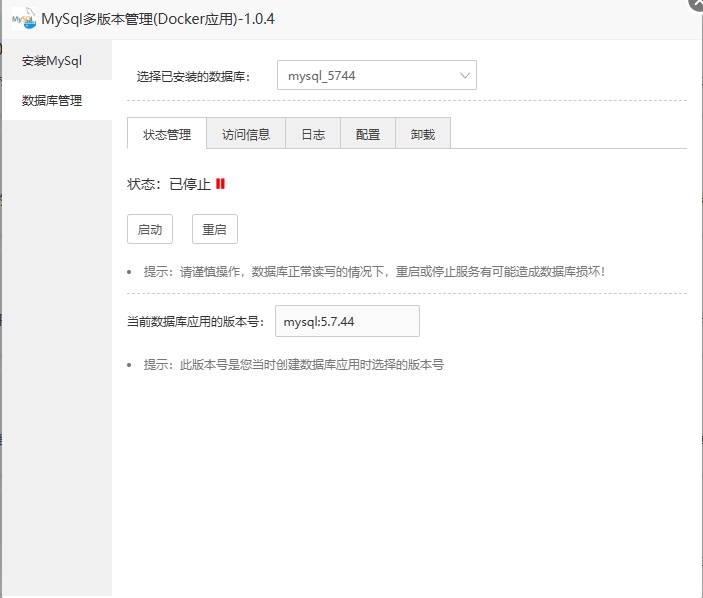The width and height of the screenshot is (703, 598).
Task: Open the 日志 tab
Action: (313, 133)
